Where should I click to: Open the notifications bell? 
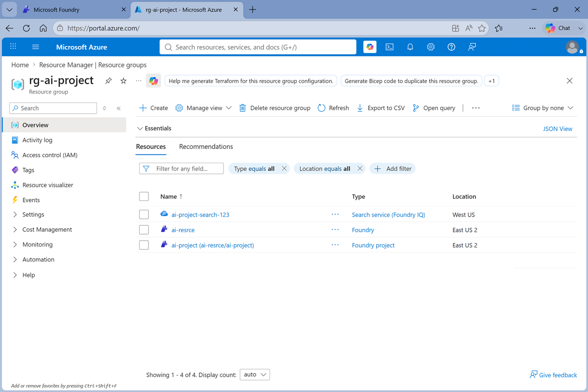[410, 47]
